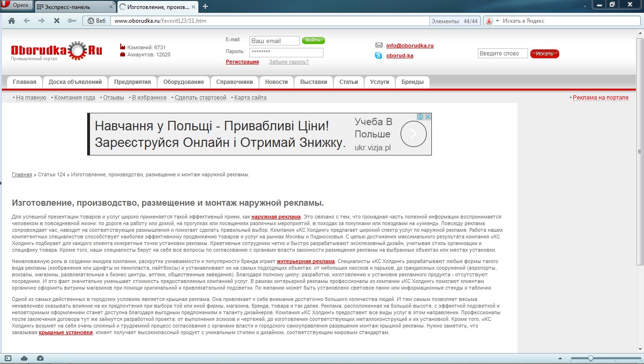Click the 'info@oborudka.ru' email link
Screen dimensions: 644x364
pyautogui.click(x=410, y=45)
